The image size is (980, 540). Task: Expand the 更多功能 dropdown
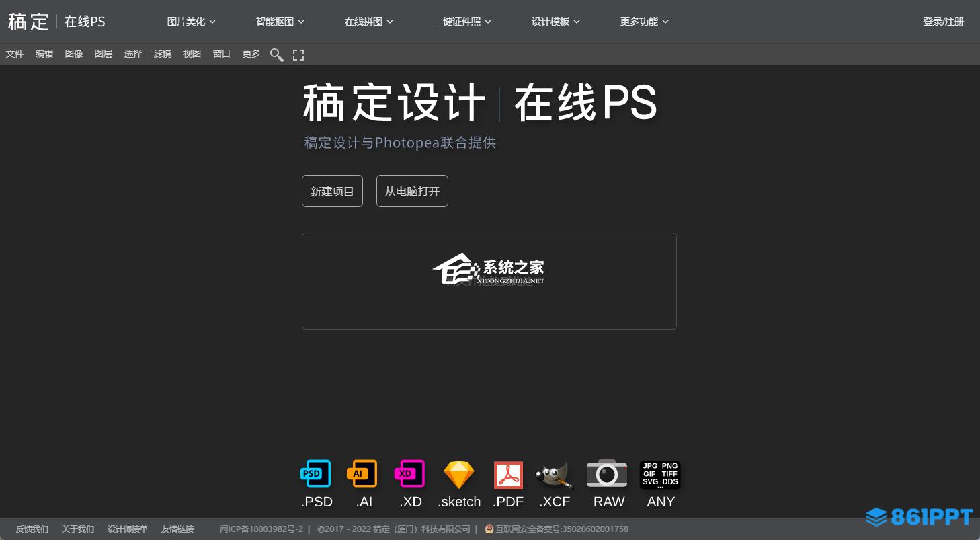[645, 22]
